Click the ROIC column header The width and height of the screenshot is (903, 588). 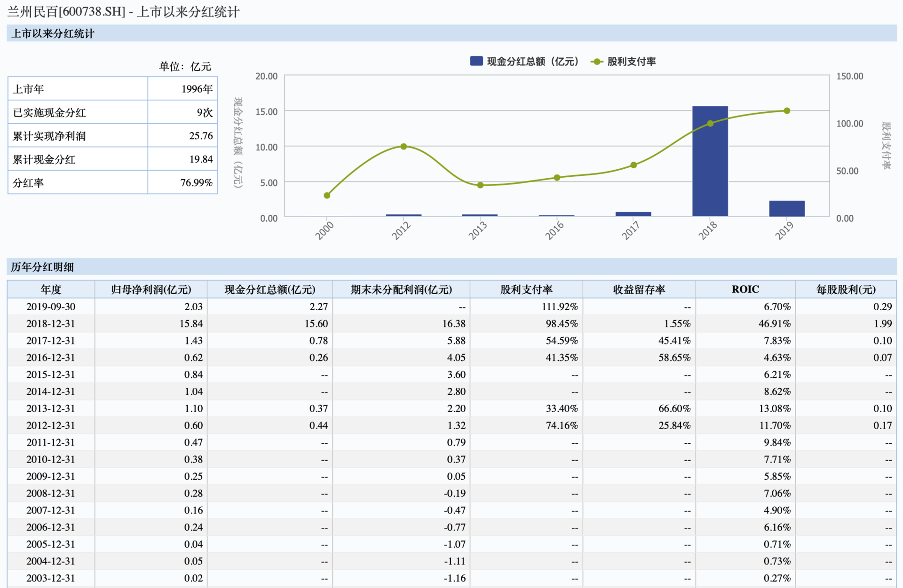coord(745,290)
